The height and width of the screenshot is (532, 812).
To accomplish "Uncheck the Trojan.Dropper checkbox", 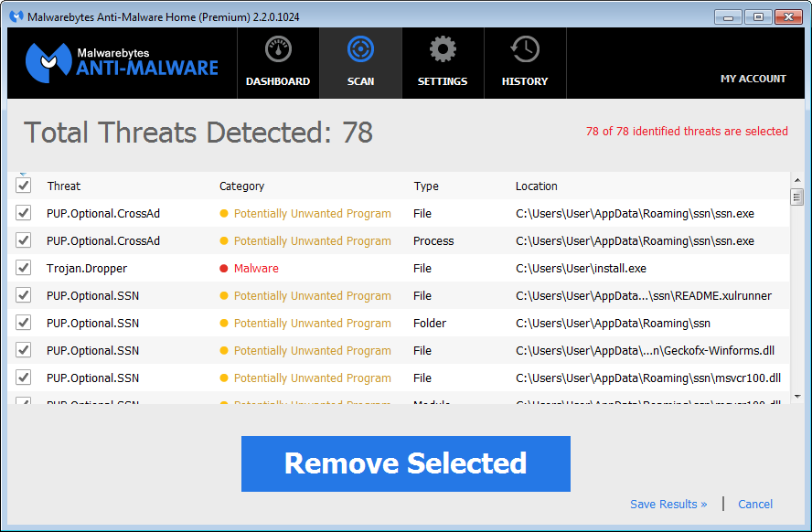I will pyautogui.click(x=23, y=268).
